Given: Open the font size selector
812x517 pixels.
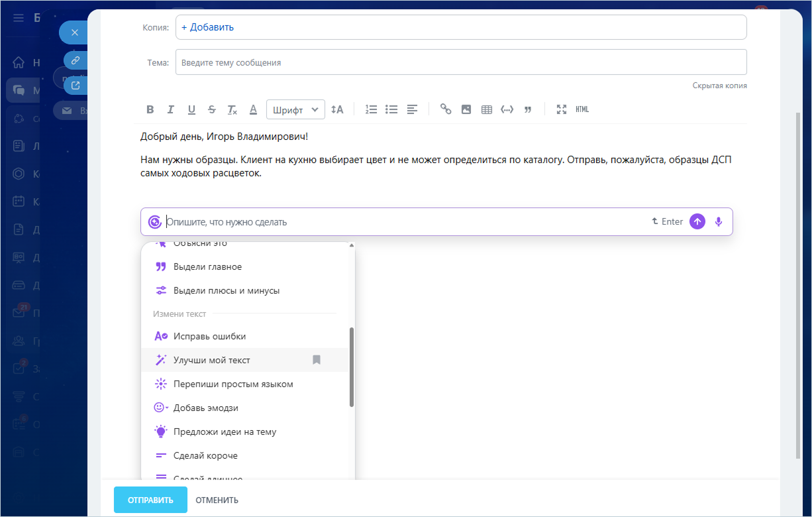Looking at the screenshot, I should point(337,109).
